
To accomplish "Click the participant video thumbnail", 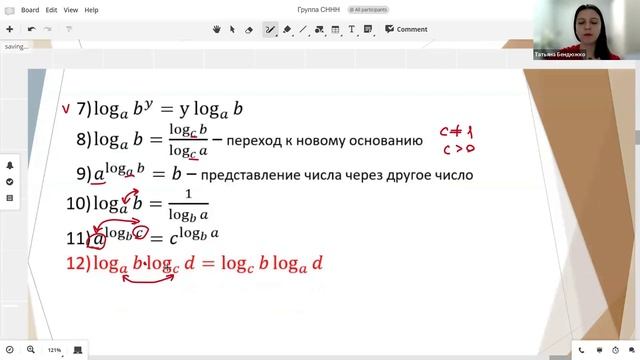I will tap(587, 30).
